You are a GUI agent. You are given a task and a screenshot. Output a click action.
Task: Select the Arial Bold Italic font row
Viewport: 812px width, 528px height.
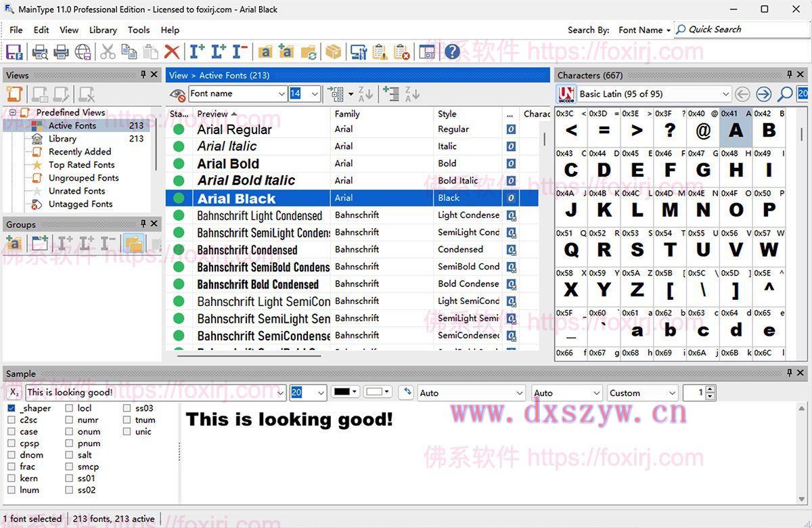click(x=352, y=181)
